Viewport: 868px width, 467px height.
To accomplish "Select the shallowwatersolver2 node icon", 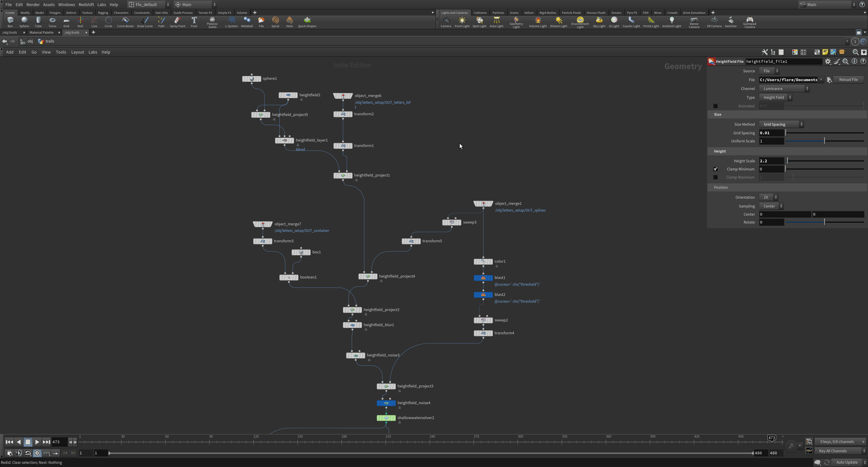I will coord(386,418).
